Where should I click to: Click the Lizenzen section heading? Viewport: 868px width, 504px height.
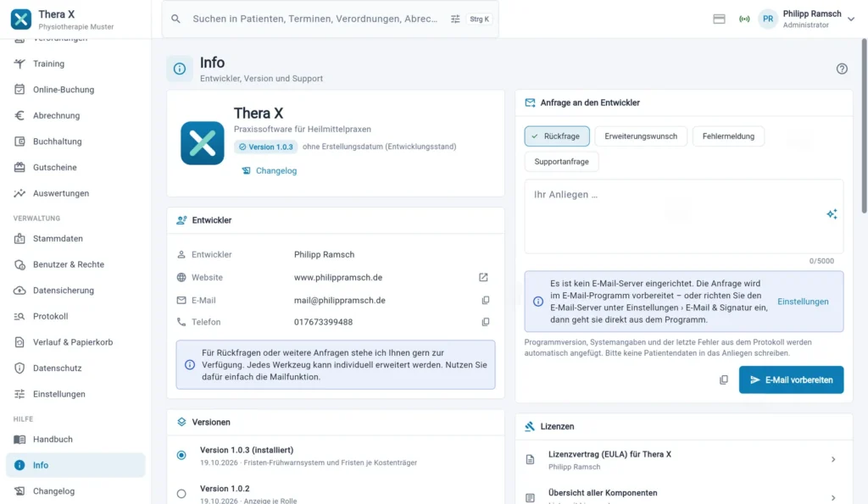click(557, 427)
